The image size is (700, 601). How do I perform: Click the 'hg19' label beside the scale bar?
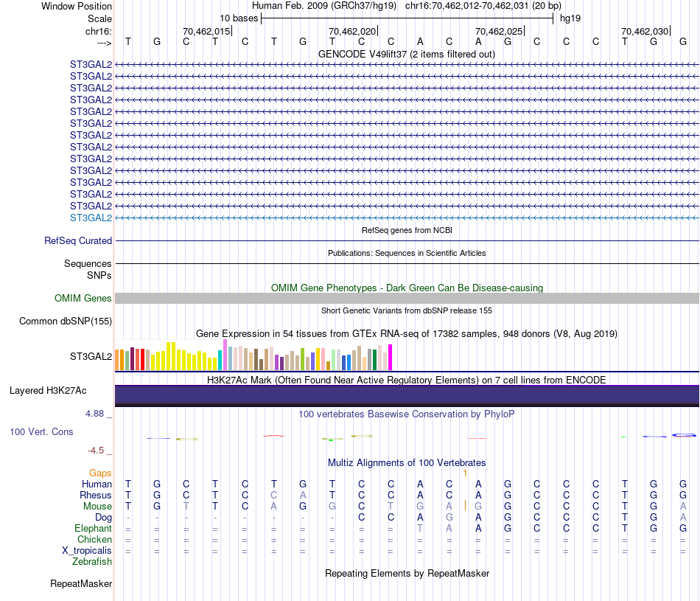[x=570, y=18]
